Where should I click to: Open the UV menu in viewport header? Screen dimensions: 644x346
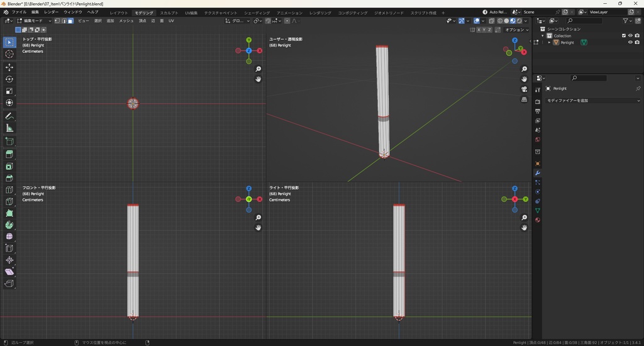[171, 21]
